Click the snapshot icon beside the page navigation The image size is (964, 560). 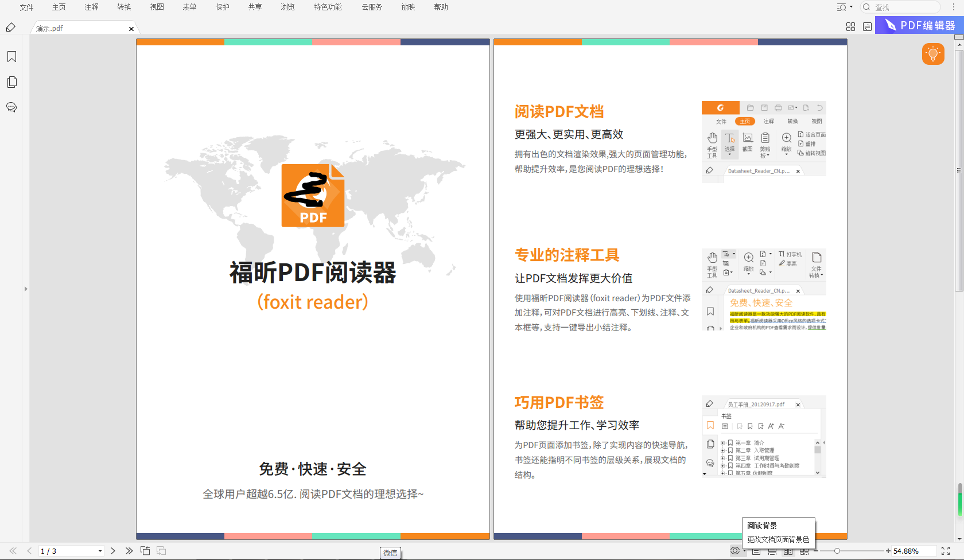pos(145,550)
